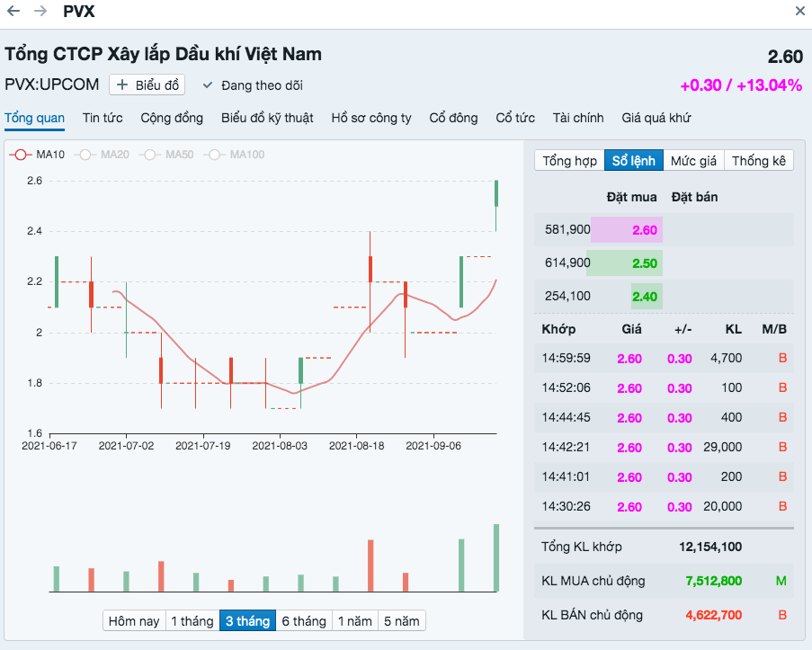Click the +0.30 / +13.04% change text

point(741,85)
